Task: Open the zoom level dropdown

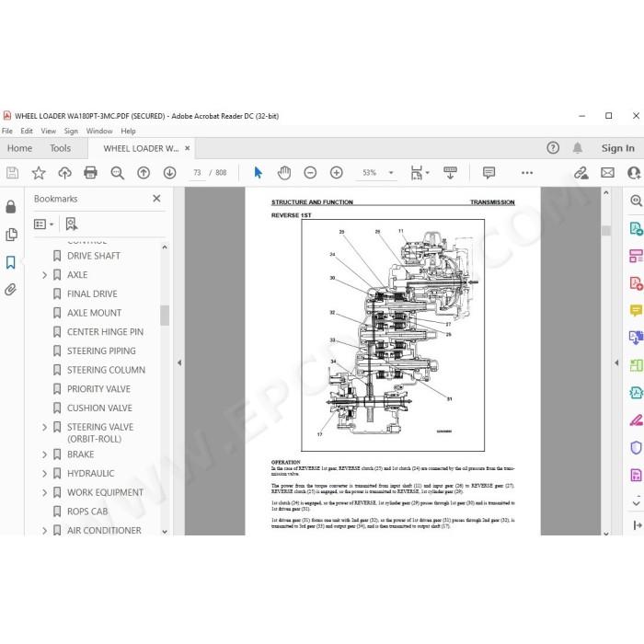Action: [391, 173]
